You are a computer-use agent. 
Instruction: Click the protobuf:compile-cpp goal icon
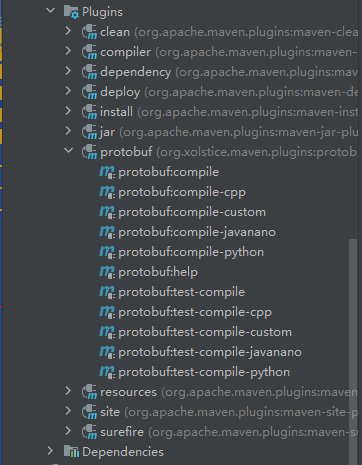pyautogui.click(x=107, y=192)
